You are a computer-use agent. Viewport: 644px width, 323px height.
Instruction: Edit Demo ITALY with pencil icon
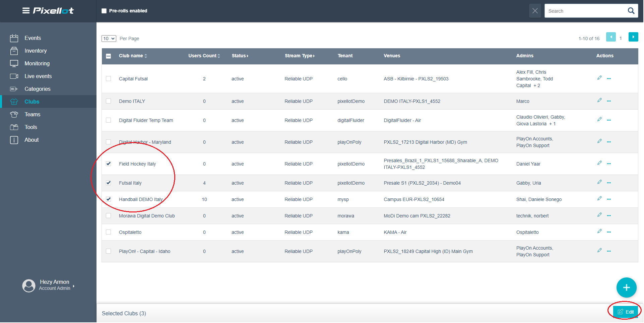point(599,100)
